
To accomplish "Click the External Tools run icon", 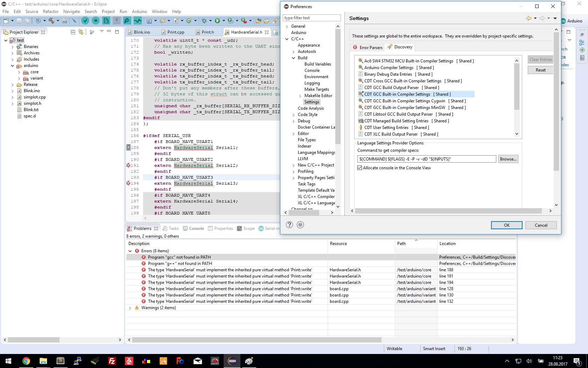I will tap(244, 21).
